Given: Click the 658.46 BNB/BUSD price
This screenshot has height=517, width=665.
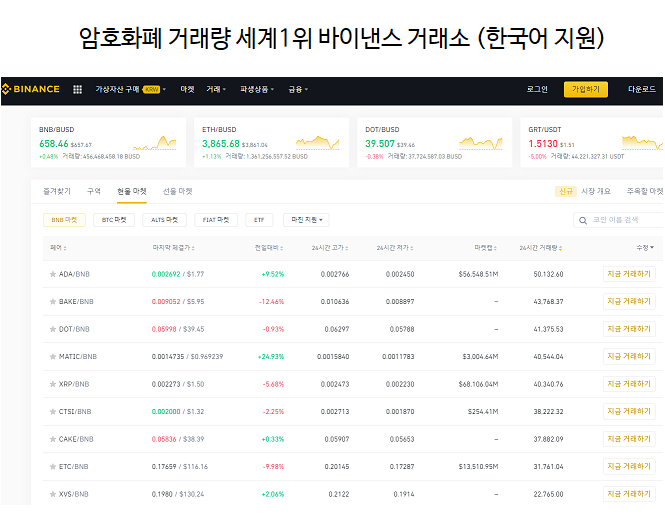Looking at the screenshot, I should (x=53, y=144).
